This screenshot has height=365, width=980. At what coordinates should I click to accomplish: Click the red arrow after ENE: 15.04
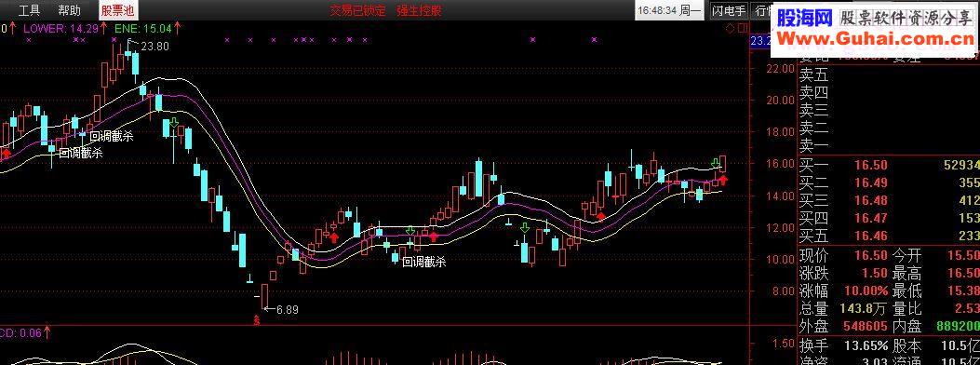[x=178, y=28]
